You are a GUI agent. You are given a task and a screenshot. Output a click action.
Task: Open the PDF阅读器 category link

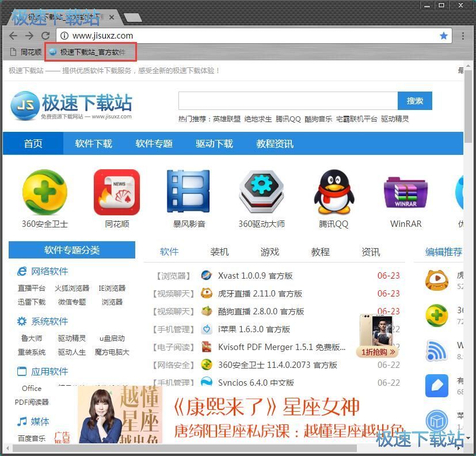pyautogui.click(x=32, y=402)
